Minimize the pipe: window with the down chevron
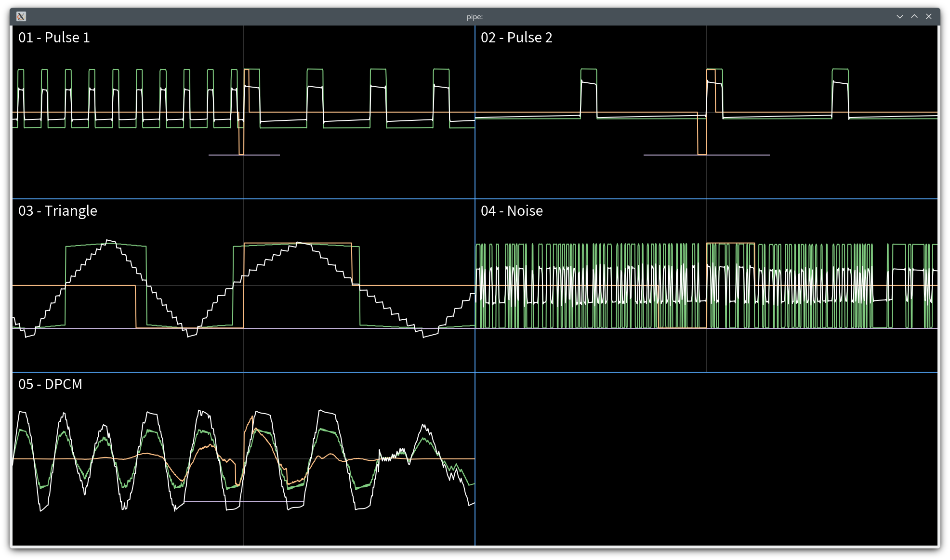950x560 pixels. pyautogui.click(x=900, y=16)
